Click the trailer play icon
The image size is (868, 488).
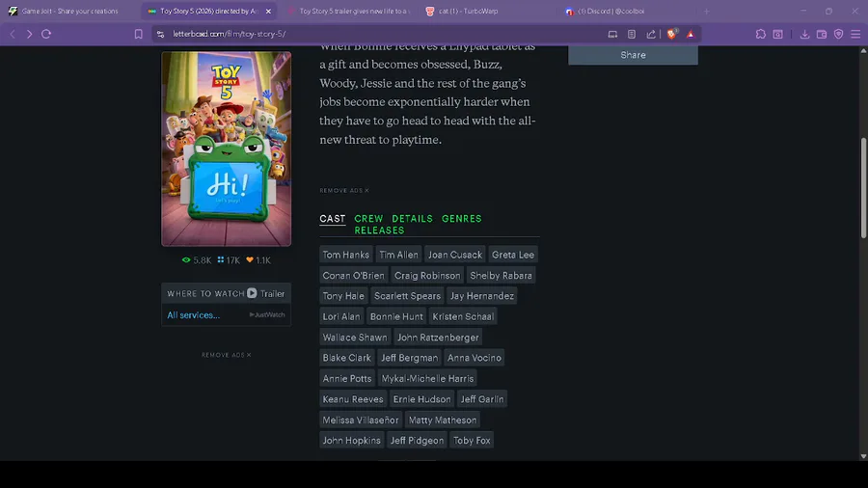point(252,292)
